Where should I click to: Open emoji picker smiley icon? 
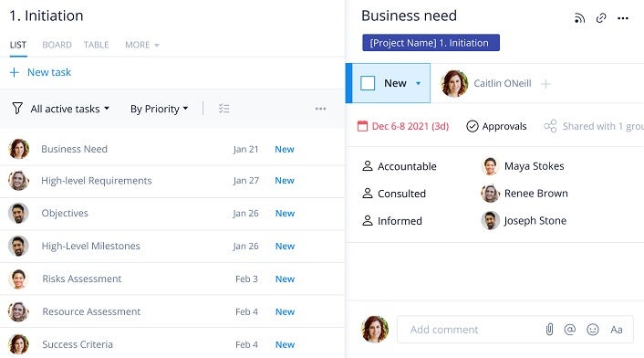click(593, 329)
